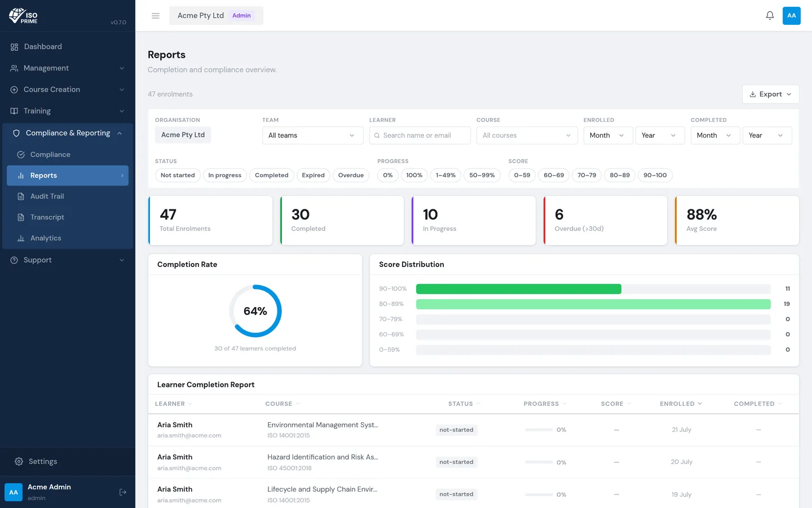Click the Support help icon

click(x=15, y=260)
